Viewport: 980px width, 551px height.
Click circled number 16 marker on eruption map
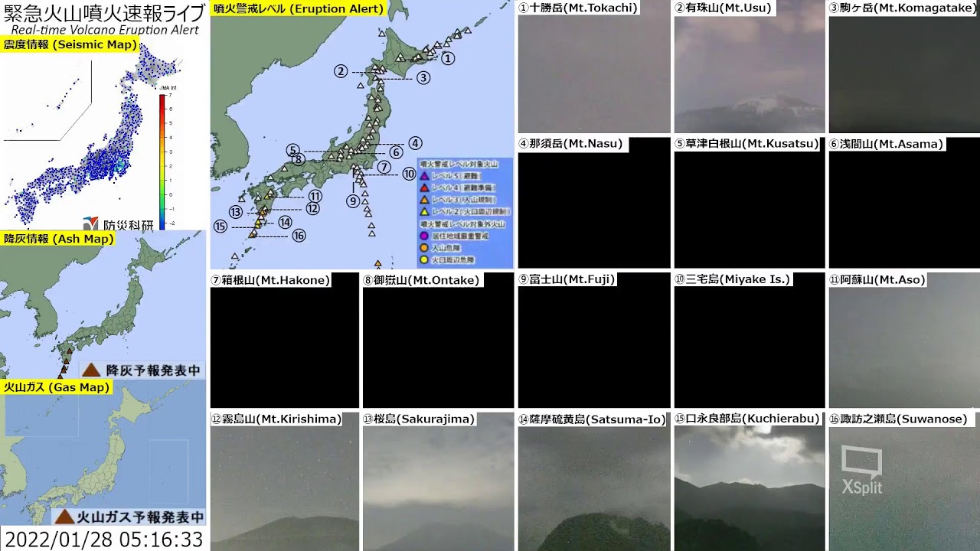[x=299, y=236]
